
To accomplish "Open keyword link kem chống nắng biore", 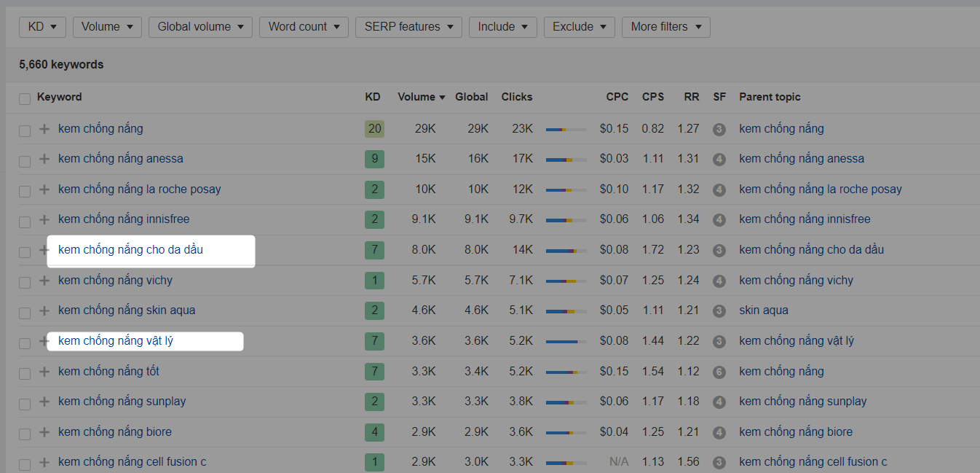I will pyautogui.click(x=115, y=432).
